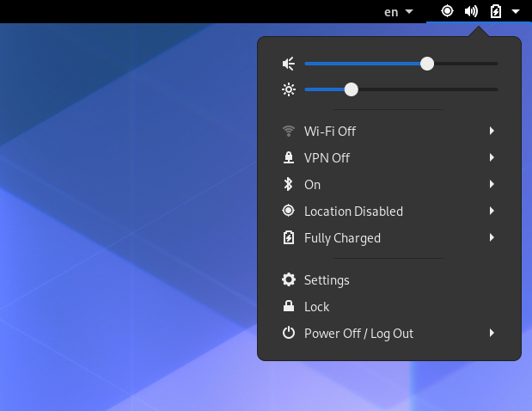Click the unfilled end of the brightness track

(428, 89)
